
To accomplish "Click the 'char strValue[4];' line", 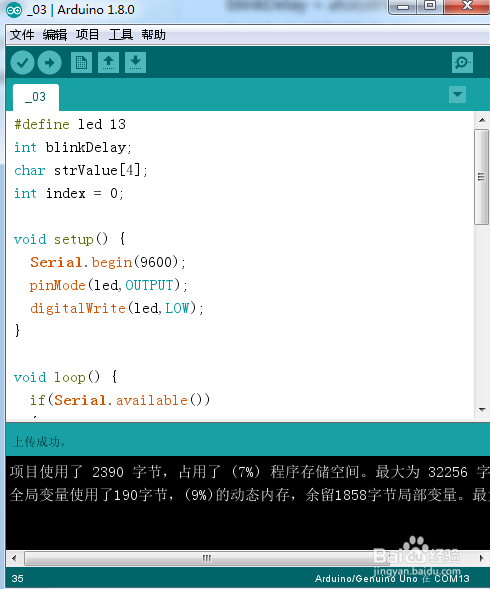I will click(81, 171).
